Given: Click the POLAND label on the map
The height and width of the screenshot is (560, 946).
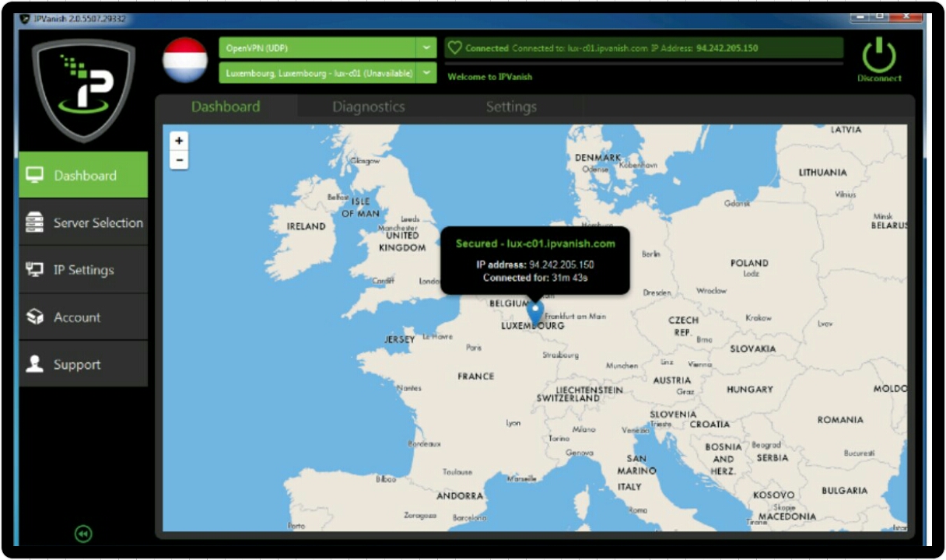Looking at the screenshot, I should click(x=749, y=263).
